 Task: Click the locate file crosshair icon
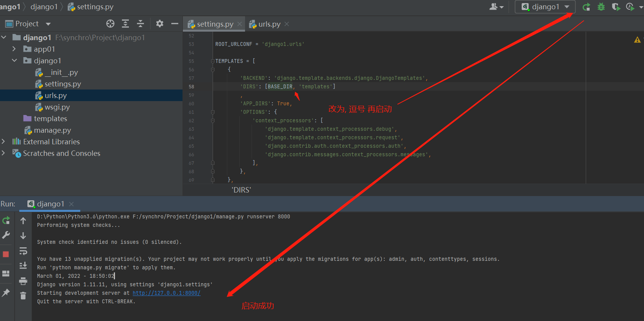point(110,24)
